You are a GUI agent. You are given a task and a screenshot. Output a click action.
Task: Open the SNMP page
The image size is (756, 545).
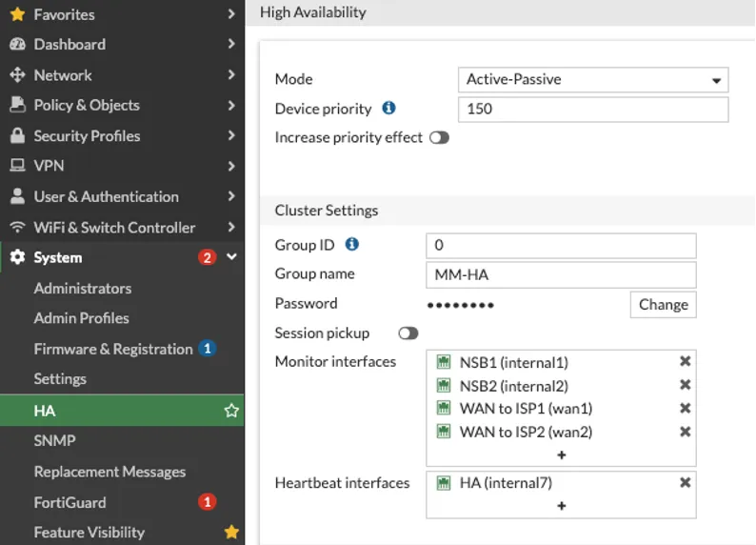coord(55,440)
